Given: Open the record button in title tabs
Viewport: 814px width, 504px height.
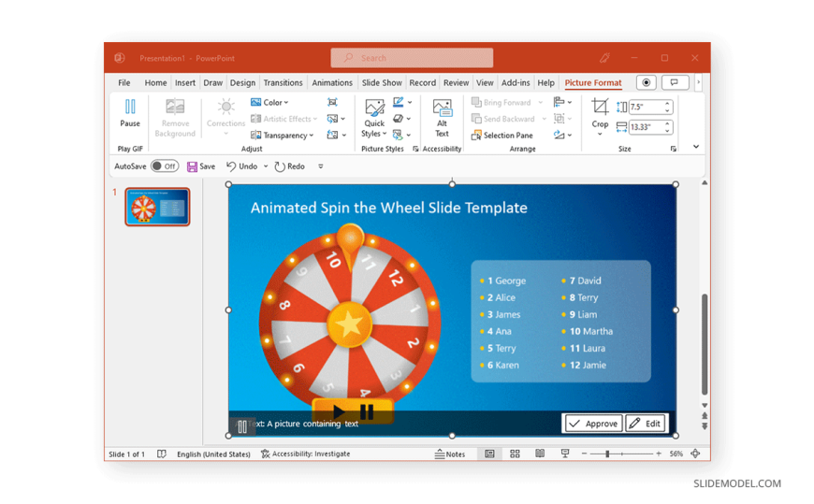Looking at the screenshot, I should [647, 82].
